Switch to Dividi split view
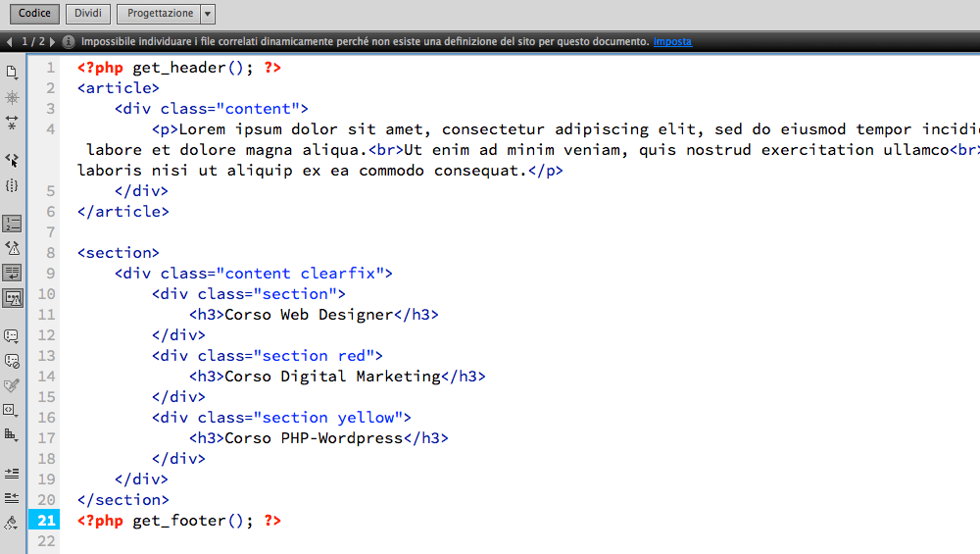Image resolution: width=980 pixels, height=554 pixels. [88, 13]
